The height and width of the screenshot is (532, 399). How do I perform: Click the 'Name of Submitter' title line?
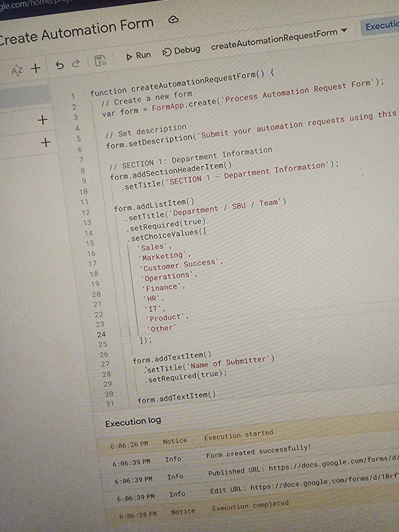[x=209, y=364]
